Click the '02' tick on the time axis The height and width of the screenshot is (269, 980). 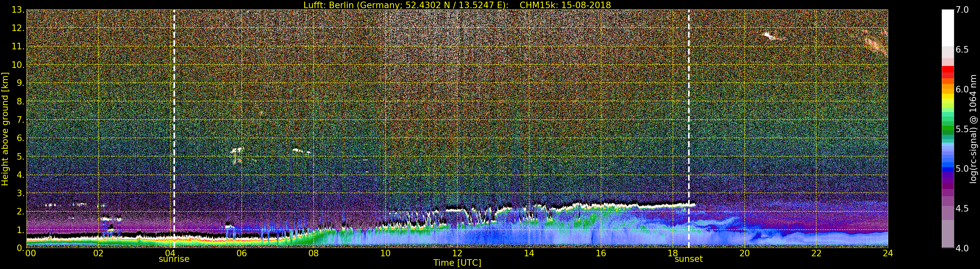click(x=98, y=253)
